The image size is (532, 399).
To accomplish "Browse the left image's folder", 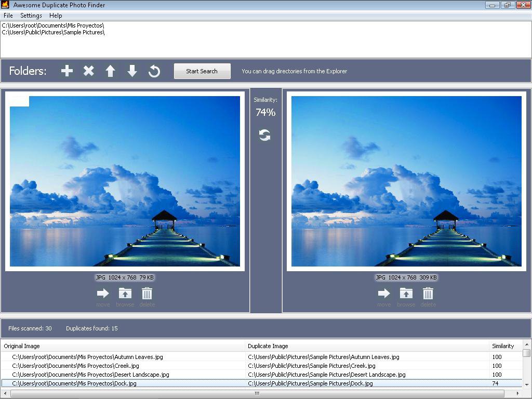I will 125,293.
